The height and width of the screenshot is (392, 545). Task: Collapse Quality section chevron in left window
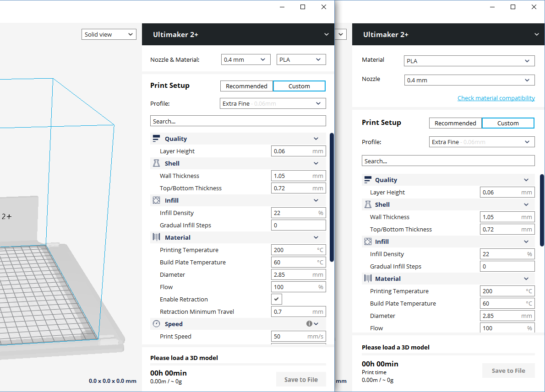click(316, 139)
